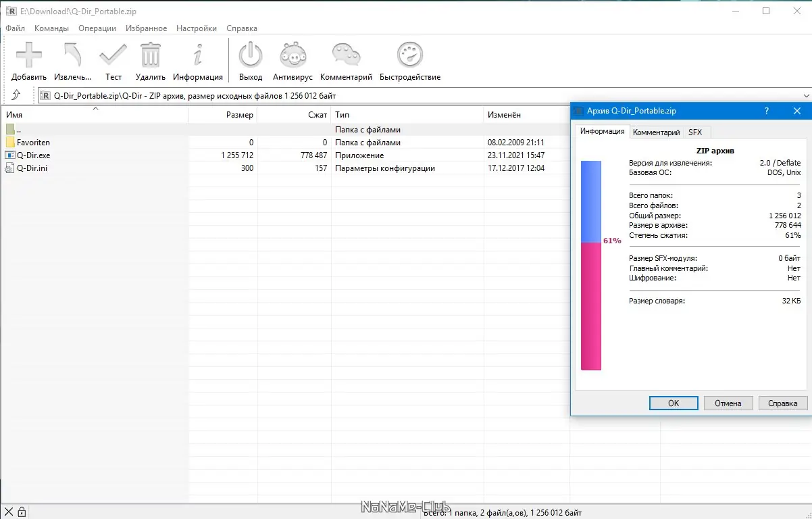Click the date 17.12.2017 12:04

click(x=516, y=168)
